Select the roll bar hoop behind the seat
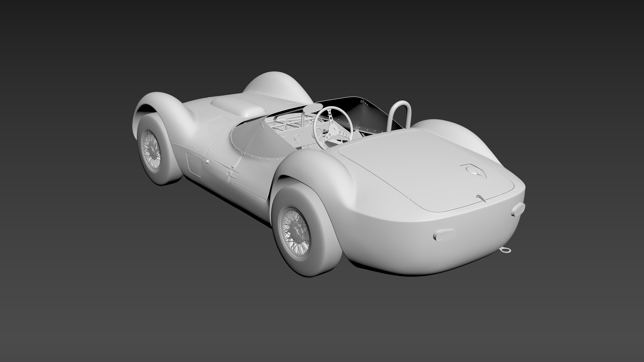The height and width of the screenshot is (362, 644). coord(399,116)
